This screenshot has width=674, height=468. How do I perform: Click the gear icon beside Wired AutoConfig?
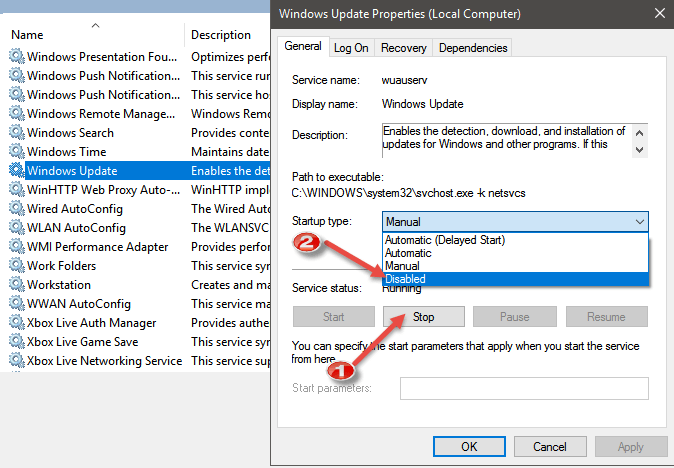coord(16,208)
